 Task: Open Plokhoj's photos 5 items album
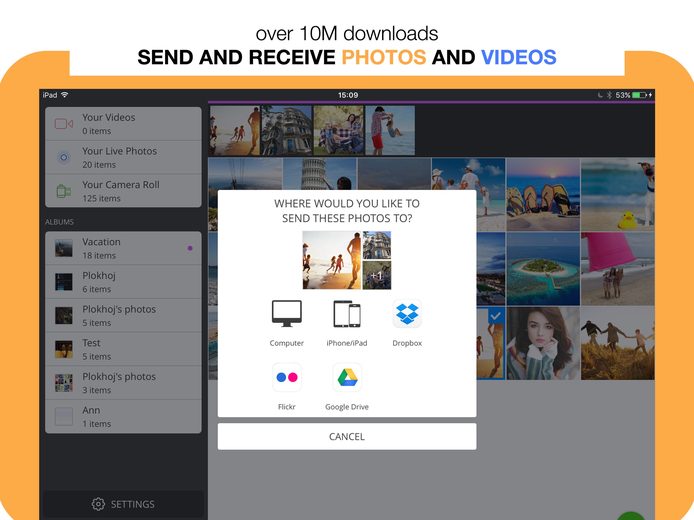123,316
